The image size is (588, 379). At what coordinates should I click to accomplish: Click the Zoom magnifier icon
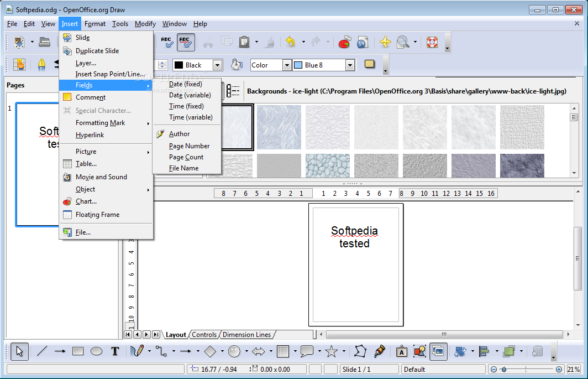click(403, 41)
